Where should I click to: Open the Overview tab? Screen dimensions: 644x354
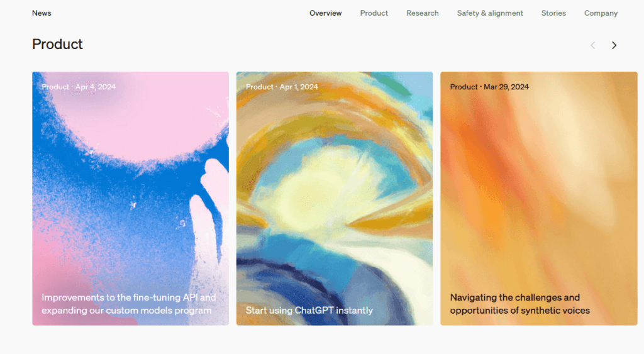pyautogui.click(x=325, y=13)
